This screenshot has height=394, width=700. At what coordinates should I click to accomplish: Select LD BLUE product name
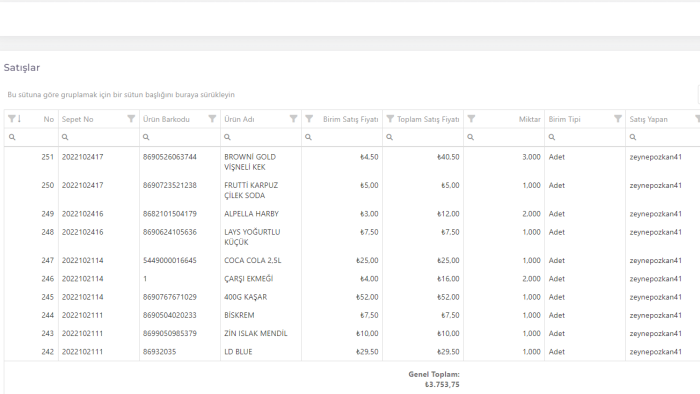tap(238, 352)
